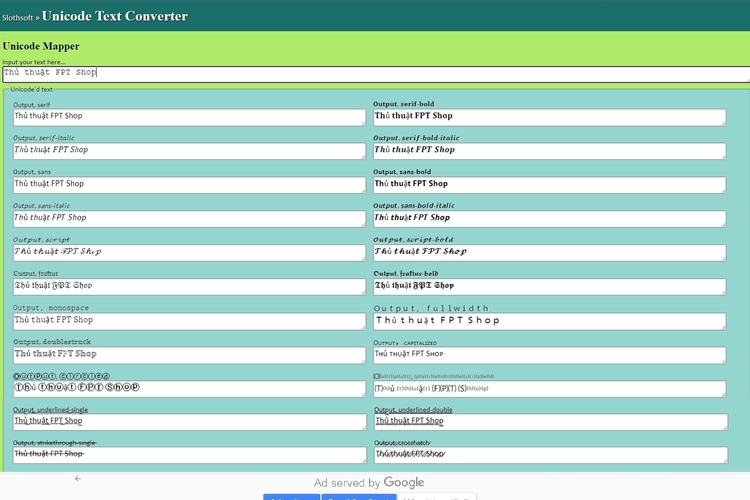This screenshot has height=500, width=750.
Task: Select the underlined-single output text box
Action: pos(189,422)
